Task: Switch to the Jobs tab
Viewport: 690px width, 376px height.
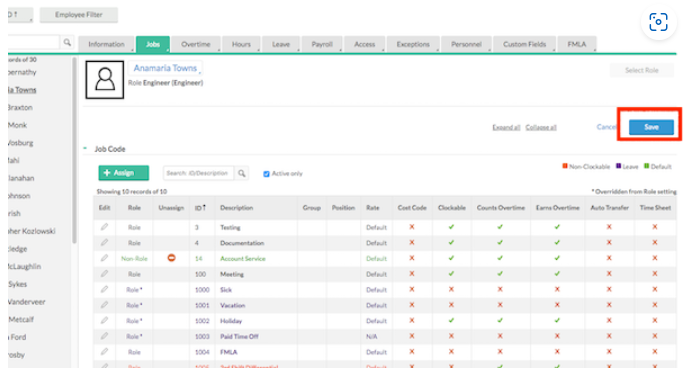Action: point(153,44)
